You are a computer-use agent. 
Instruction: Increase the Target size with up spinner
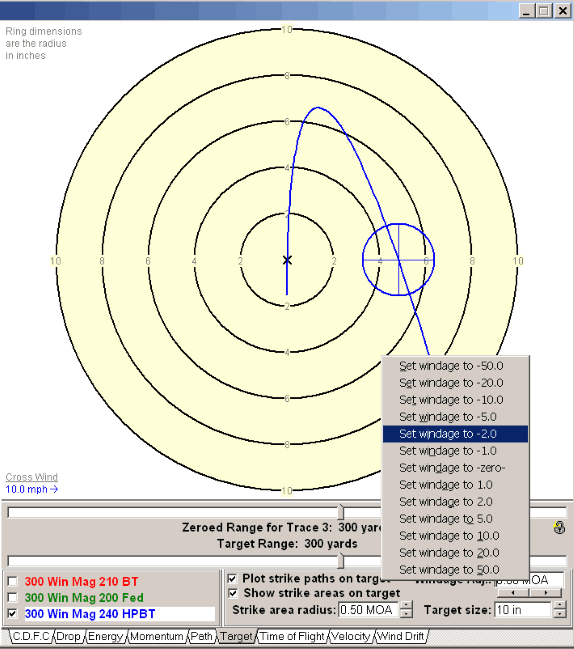tap(559, 605)
